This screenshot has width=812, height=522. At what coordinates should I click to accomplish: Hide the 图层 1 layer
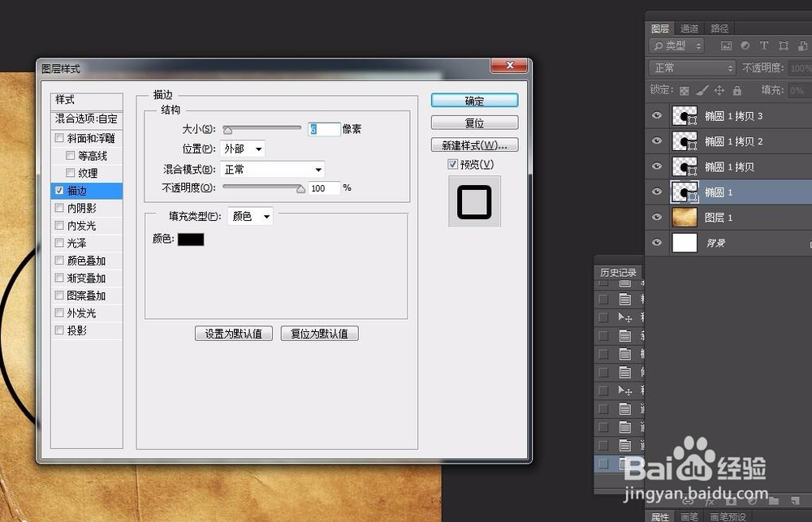click(657, 217)
